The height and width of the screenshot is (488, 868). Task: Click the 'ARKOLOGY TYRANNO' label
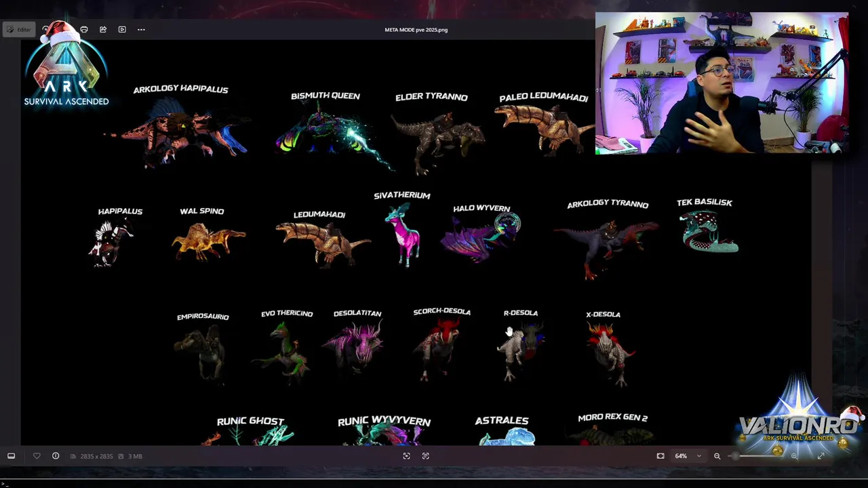[608, 203]
